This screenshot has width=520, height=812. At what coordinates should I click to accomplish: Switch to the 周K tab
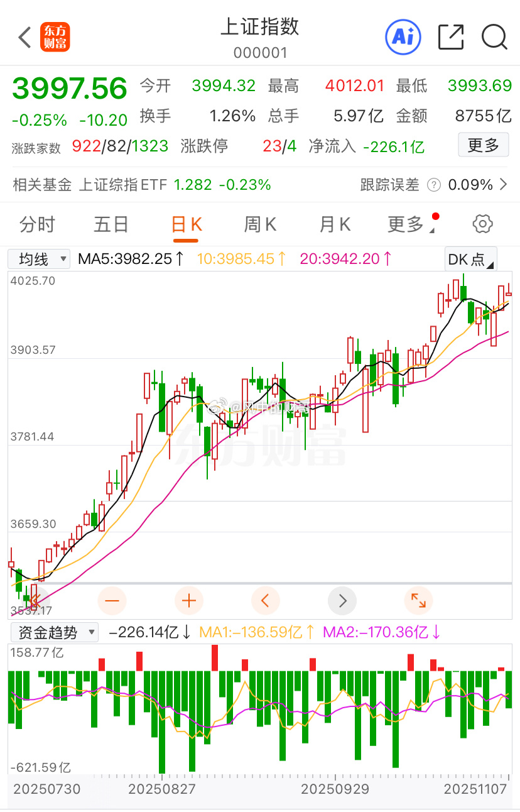click(x=259, y=224)
